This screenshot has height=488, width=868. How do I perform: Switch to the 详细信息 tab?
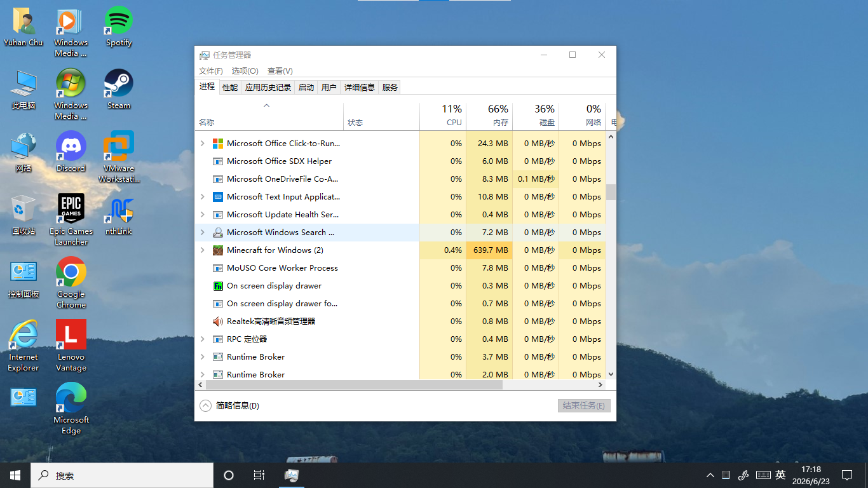360,87
